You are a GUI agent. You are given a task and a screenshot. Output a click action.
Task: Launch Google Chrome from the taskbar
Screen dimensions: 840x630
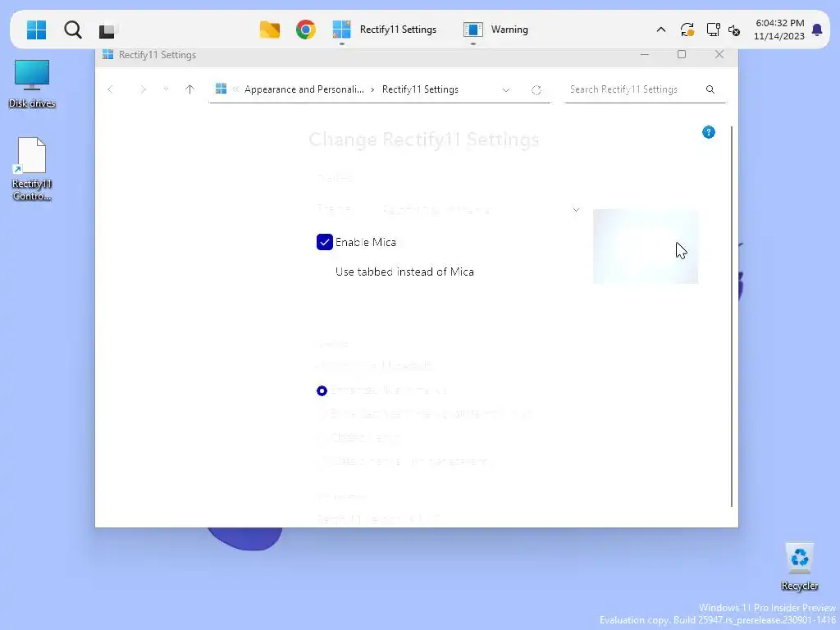(305, 30)
